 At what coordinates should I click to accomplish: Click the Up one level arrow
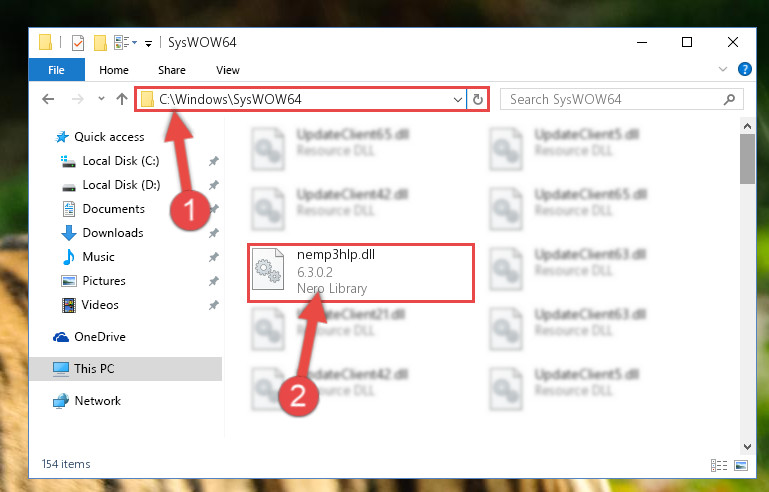point(122,100)
